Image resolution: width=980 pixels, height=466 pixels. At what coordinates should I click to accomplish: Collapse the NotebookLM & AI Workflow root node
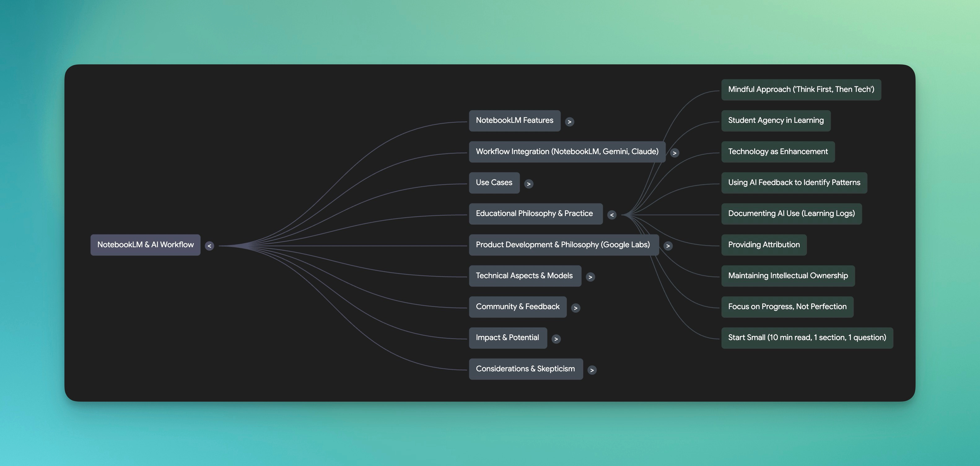209,246
